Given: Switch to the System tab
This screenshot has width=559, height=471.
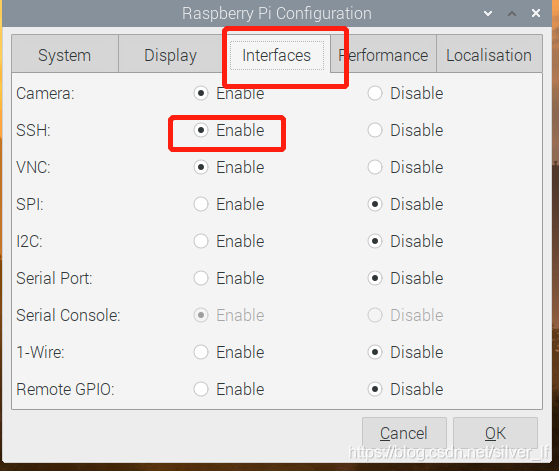Looking at the screenshot, I should pos(65,55).
